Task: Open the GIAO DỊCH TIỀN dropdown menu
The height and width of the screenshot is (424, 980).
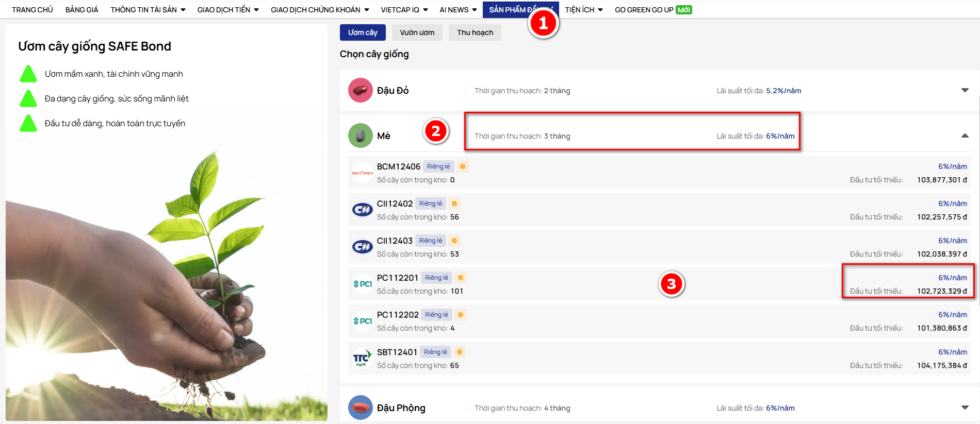Action: [x=228, y=10]
